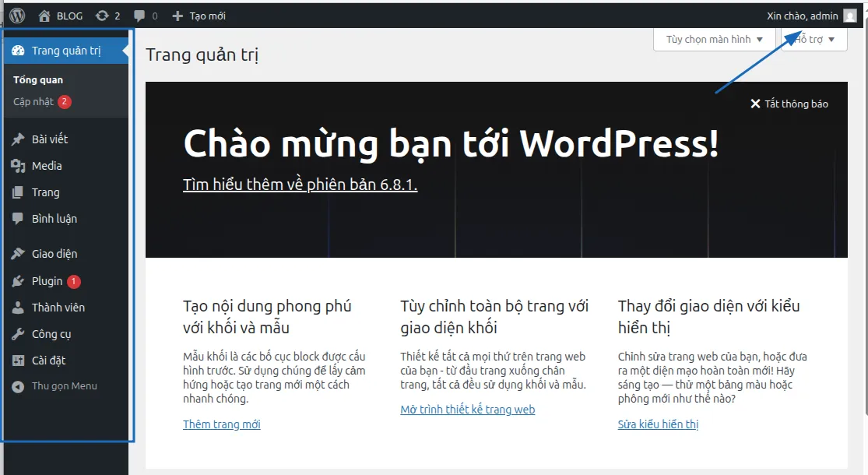
Task: Dismiss the welcome banner via Tắt thông báo
Action: pyautogui.click(x=789, y=103)
